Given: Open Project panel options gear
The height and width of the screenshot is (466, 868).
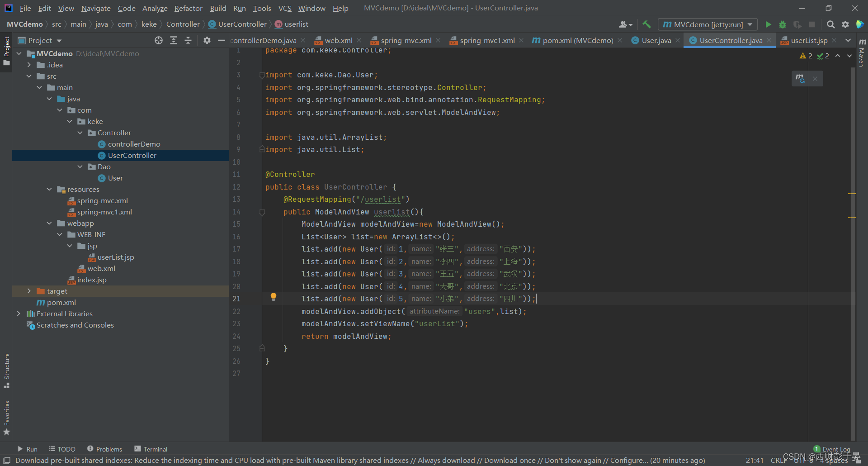Looking at the screenshot, I should (207, 40).
